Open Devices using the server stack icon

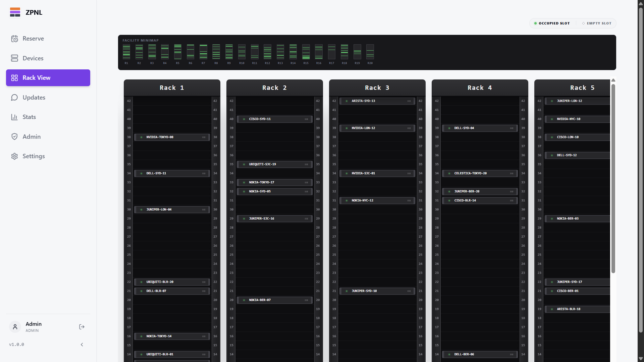[x=15, y=58]
